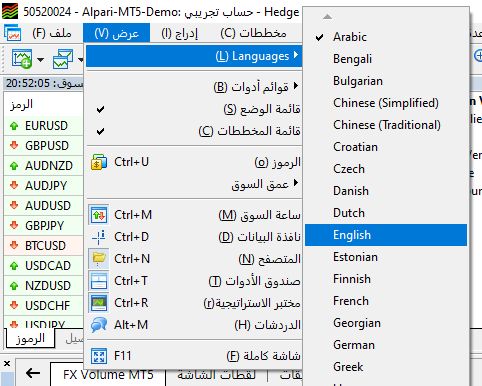The height and width of the screenshot is (386, 482).
Task: Click the profiles toolbar icon
Action: pyautogui.click(x=63, y=59)
